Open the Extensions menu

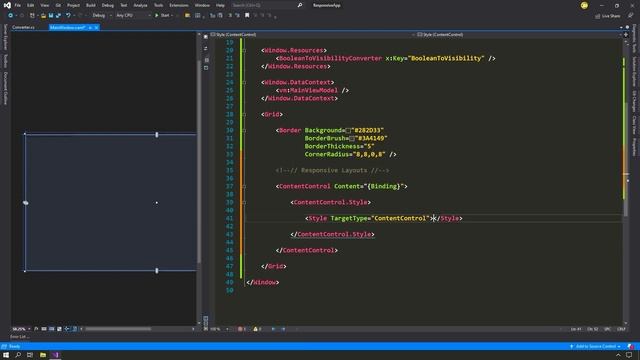pos(179,5)
